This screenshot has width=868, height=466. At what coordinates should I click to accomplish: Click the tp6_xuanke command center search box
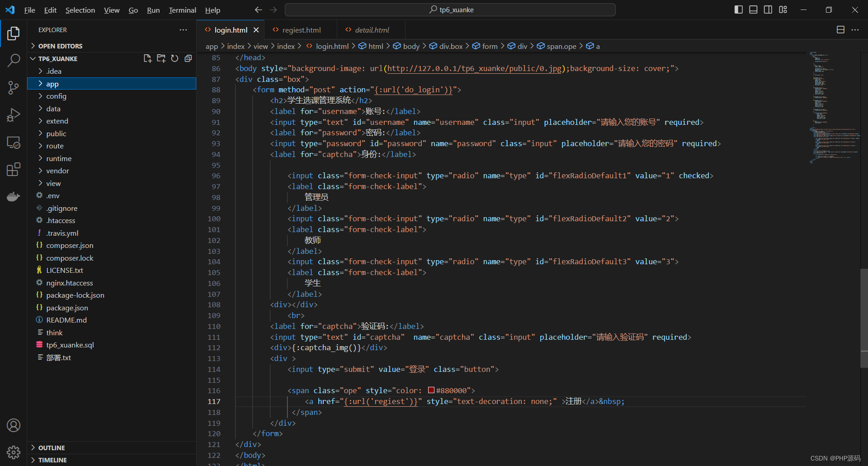(450, 10)
